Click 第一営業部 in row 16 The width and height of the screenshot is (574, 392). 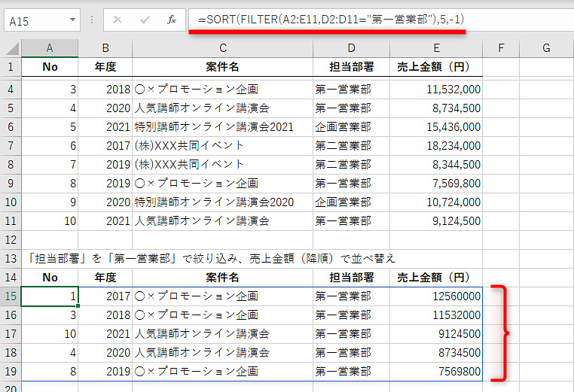[352, 315]
